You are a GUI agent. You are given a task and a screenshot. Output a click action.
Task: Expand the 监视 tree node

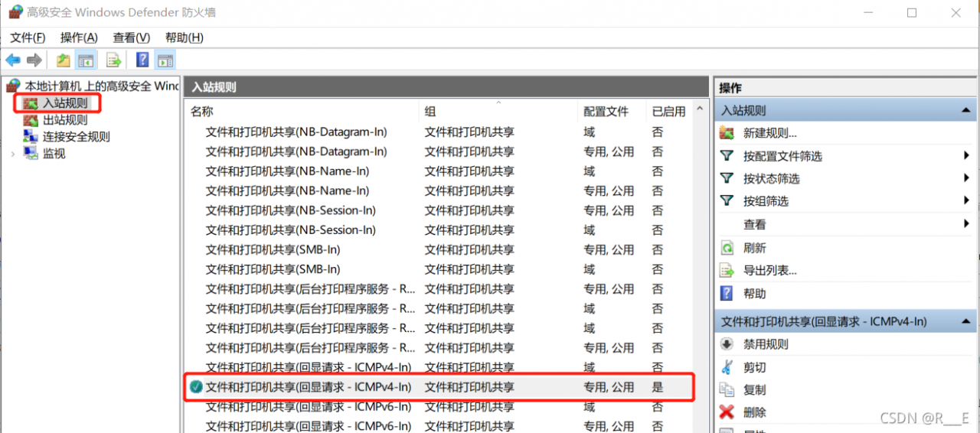pos(13,154)
